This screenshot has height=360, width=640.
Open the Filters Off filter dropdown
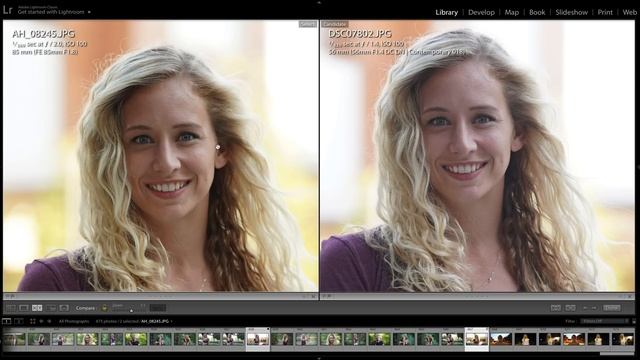tap(604, 321)
